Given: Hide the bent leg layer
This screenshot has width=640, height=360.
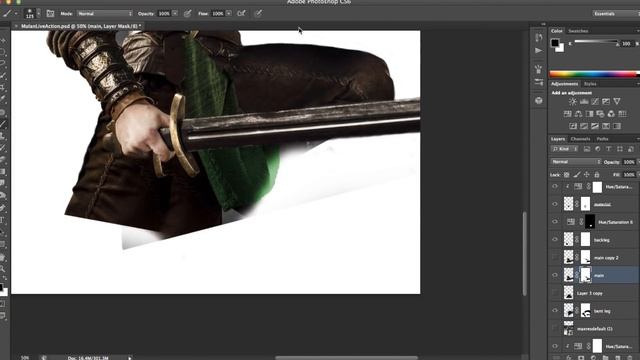Looking at the screenshot, I should point(555,311).
